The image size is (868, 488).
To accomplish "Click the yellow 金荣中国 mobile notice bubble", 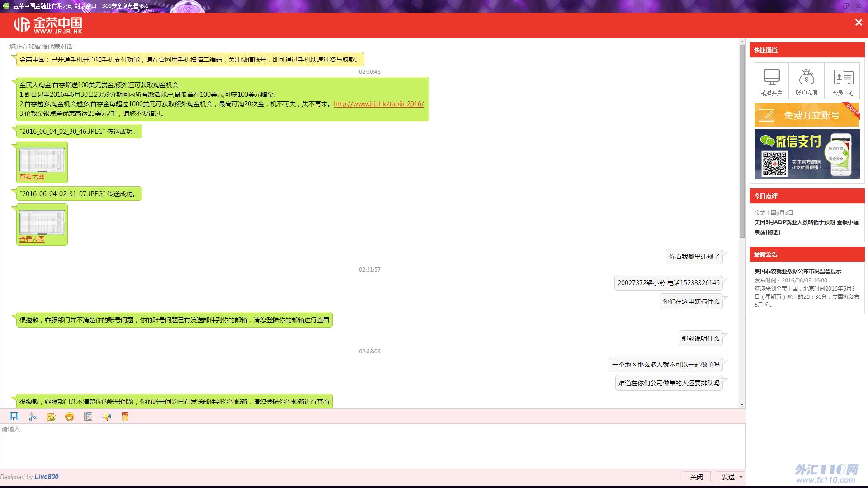I will point(190,59).
